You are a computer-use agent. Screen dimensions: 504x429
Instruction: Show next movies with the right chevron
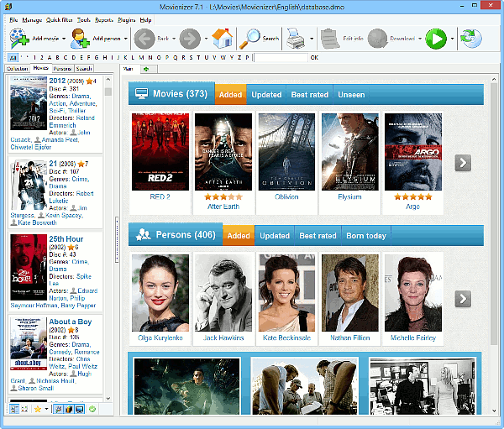tap(463, 163)
